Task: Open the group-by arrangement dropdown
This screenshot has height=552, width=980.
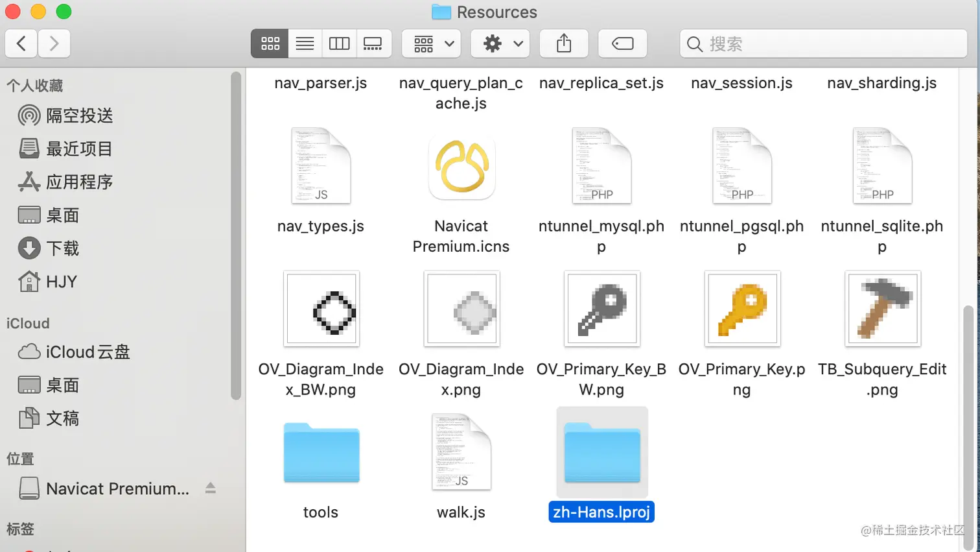Action: pyautogui.click(x=432, y=43)
